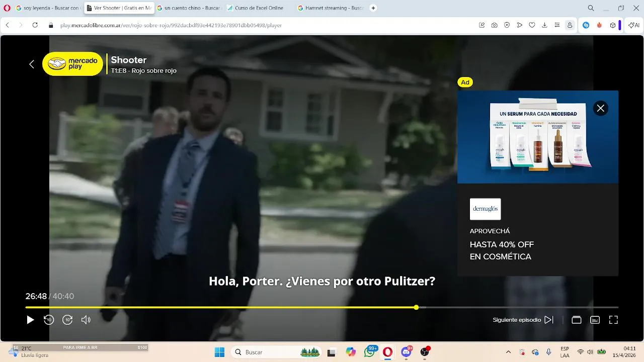Open the profile account icon

570,25
